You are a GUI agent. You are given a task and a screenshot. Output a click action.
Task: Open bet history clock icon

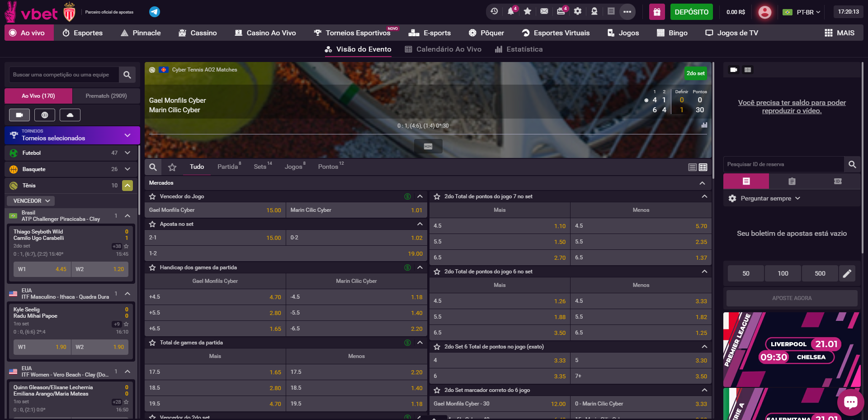[494, 11]
